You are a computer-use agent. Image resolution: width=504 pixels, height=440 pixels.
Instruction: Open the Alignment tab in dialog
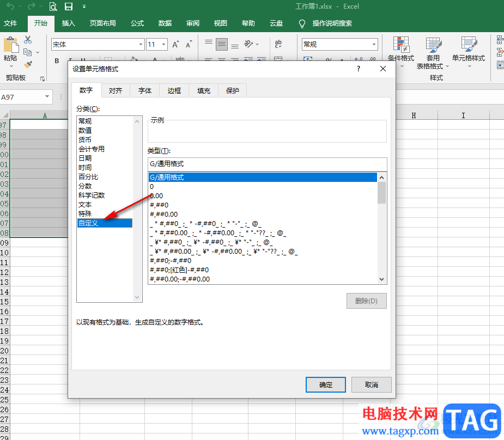coord(116,90)
